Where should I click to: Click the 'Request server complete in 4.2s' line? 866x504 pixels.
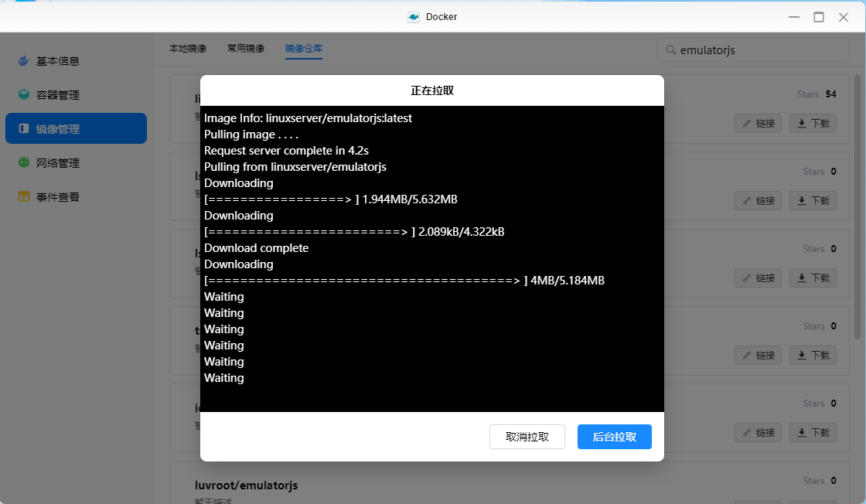286,151
